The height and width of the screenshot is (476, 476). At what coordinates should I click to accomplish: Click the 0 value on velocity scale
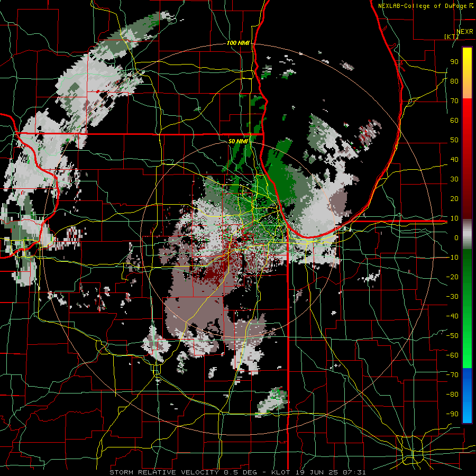point(456,237)
